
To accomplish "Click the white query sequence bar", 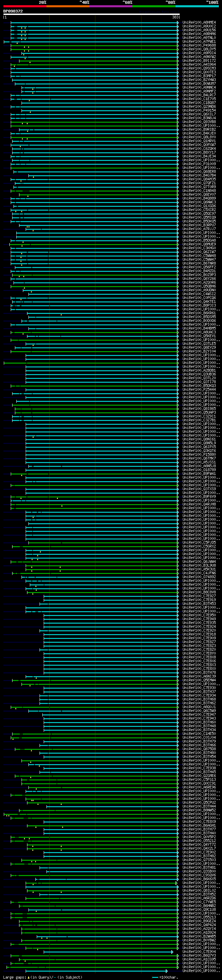I will pos(92,15).
